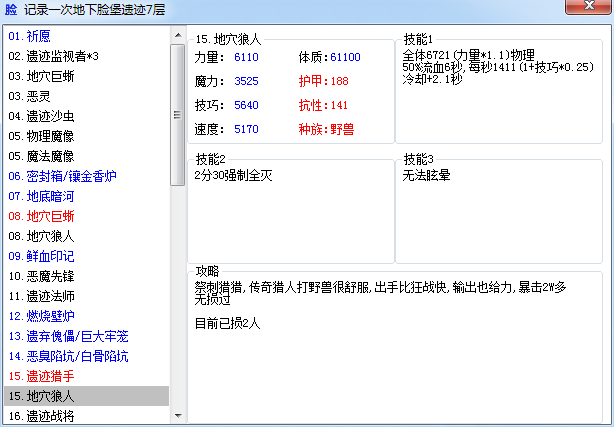Screen dimensions: 614x427
Task: Click the 技能2 text 2分30强制全灭
Action: [233, 176]
